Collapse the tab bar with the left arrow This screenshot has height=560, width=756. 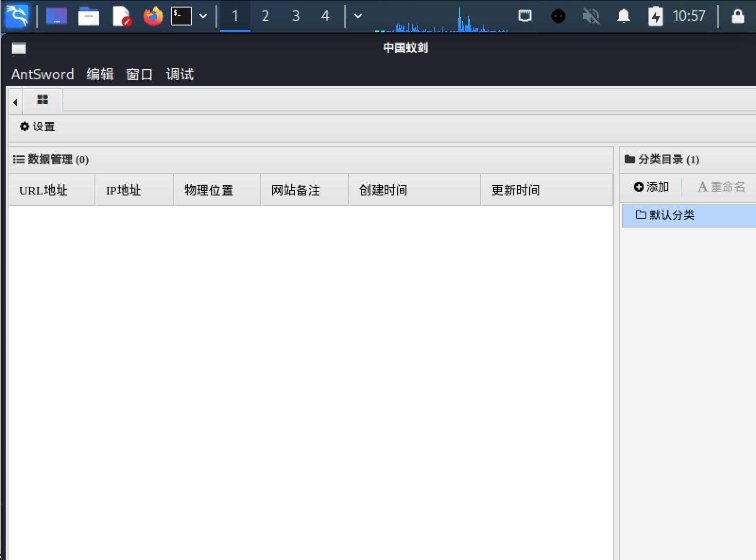[15, 102]
